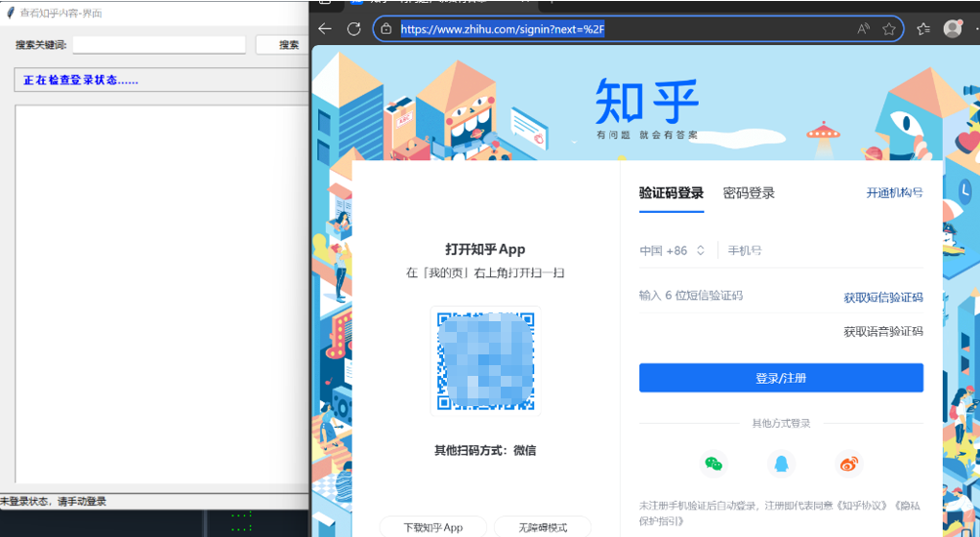Click the 登录/注册 button
The height and width of the screenshot is (537, 980).
[x=781, y=378]
